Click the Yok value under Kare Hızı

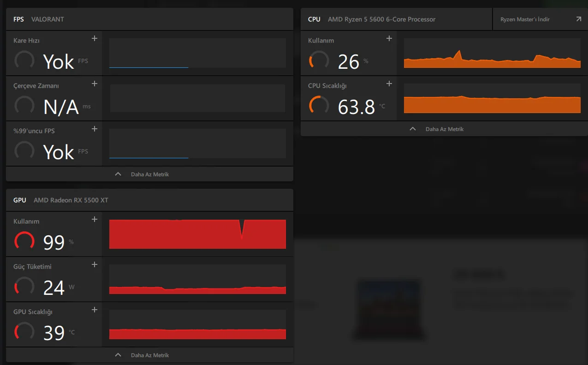(x=59, y=61)
